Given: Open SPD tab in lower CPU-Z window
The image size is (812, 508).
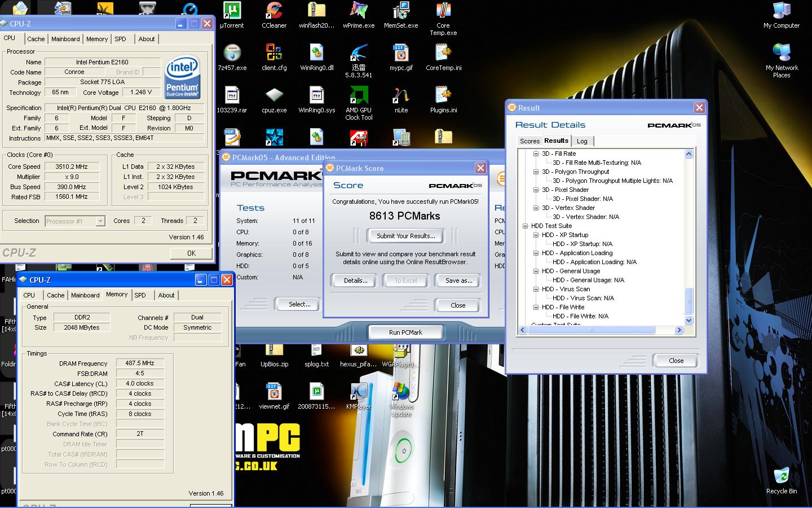Looking at the screenshot, I should pyautogui.click(x=140, y=295).
